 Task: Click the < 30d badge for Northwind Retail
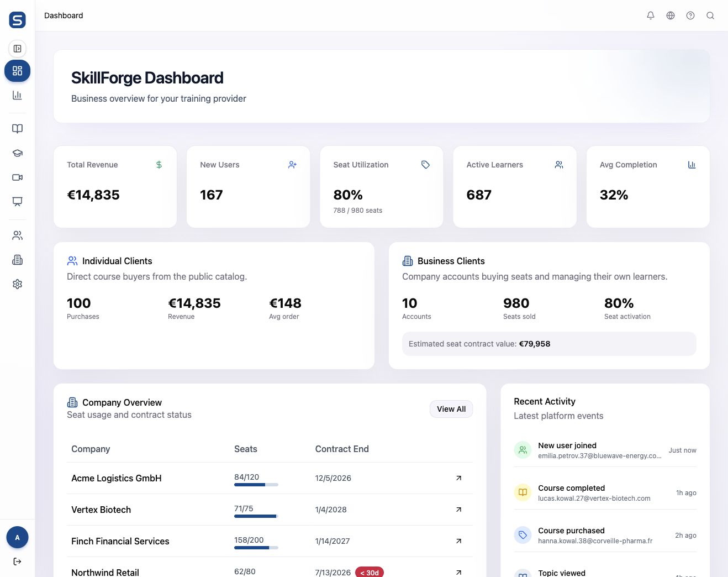pos(370,572)
